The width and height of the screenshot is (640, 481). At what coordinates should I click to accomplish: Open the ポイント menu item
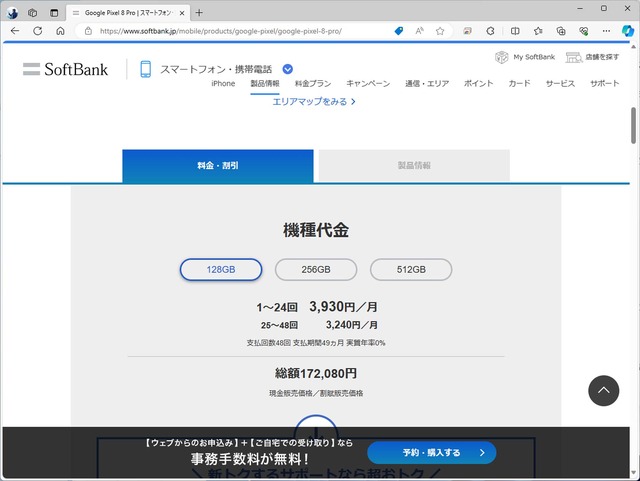click(478, 84)
